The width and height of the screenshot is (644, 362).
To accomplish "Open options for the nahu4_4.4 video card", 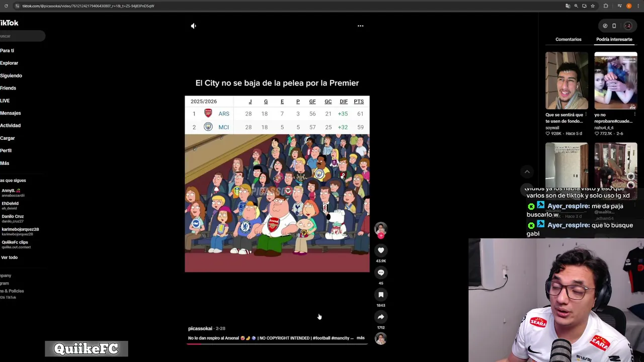I will tap(635, 115).
